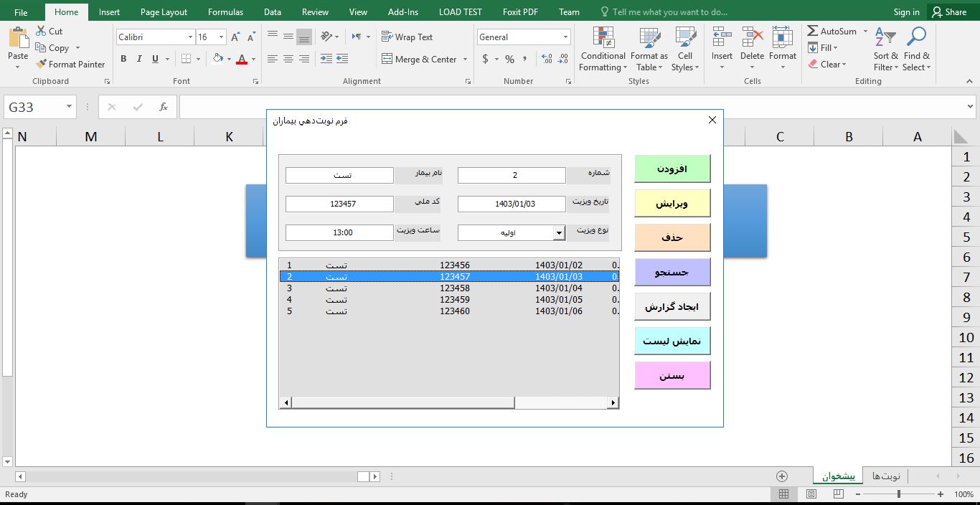The height and width of the screenshot is (505, 980).
Task: Expand the Fill dropdown in Editing
Action: [x=835, y=47]
